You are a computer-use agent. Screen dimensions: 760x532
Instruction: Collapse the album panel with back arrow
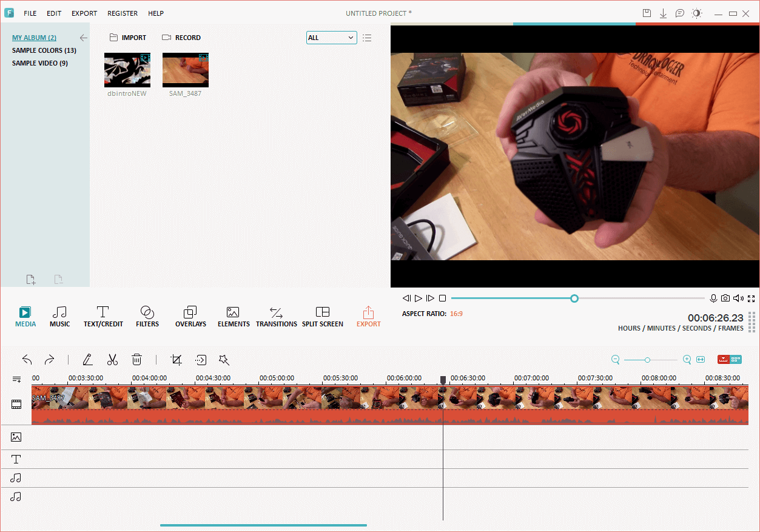[84, 38]
